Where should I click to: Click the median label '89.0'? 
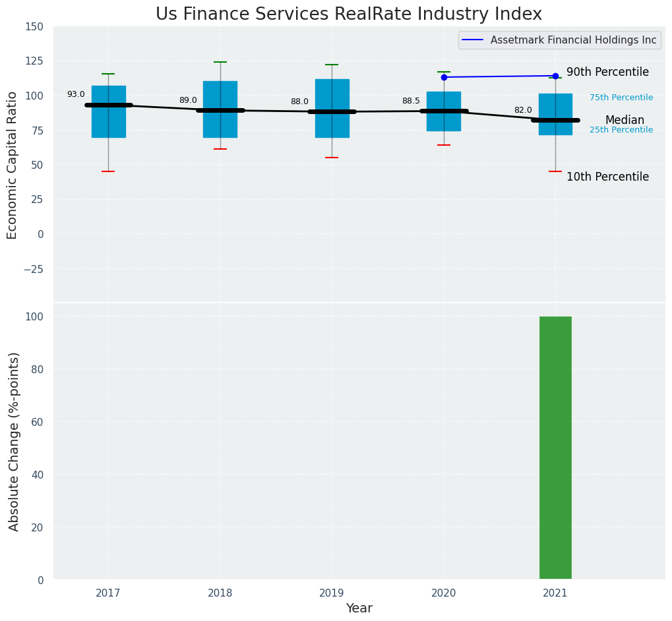pyautogui.click(x=188, y=100)
